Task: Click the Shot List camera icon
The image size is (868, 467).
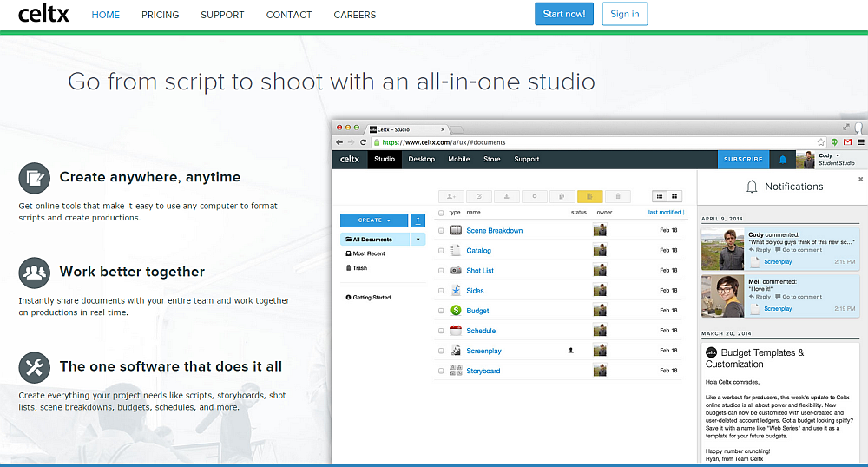Action: click(x=457, y=271)
